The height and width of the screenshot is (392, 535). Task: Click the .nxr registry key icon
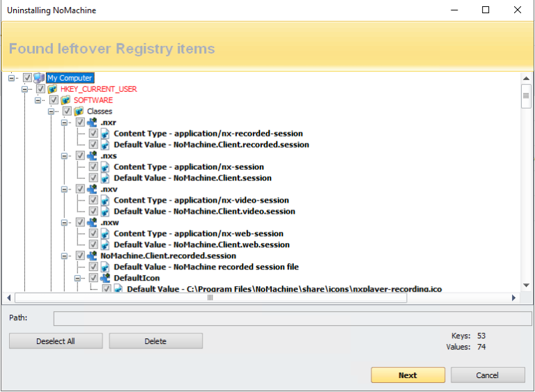pyautogui.click(x=92, y=123)
